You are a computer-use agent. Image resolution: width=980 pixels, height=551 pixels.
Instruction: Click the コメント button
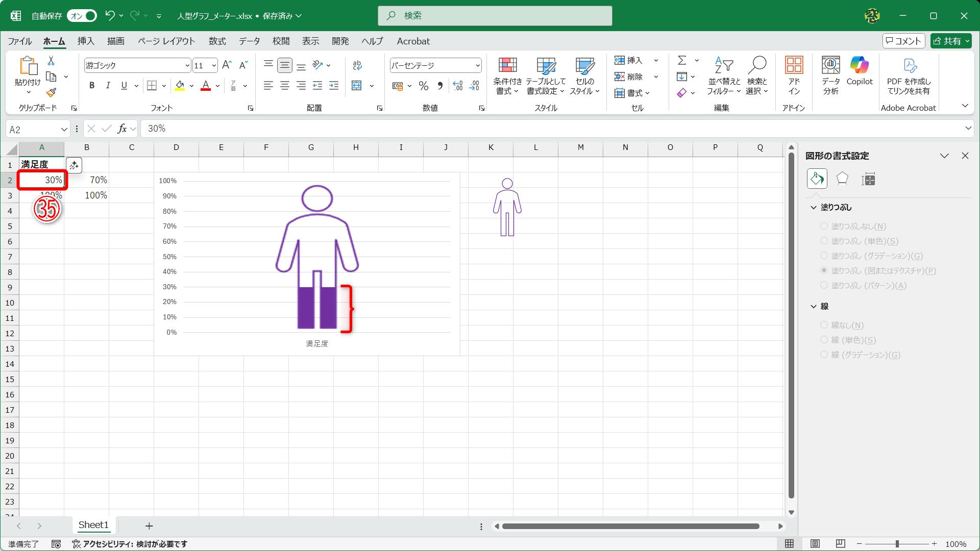coord(903,41)
